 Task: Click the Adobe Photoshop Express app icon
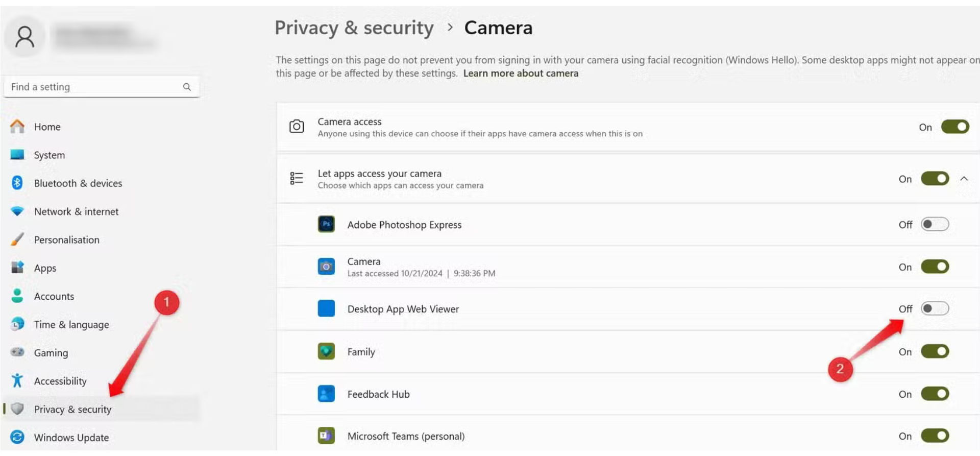pyautogui.click(x=326, y=224)
